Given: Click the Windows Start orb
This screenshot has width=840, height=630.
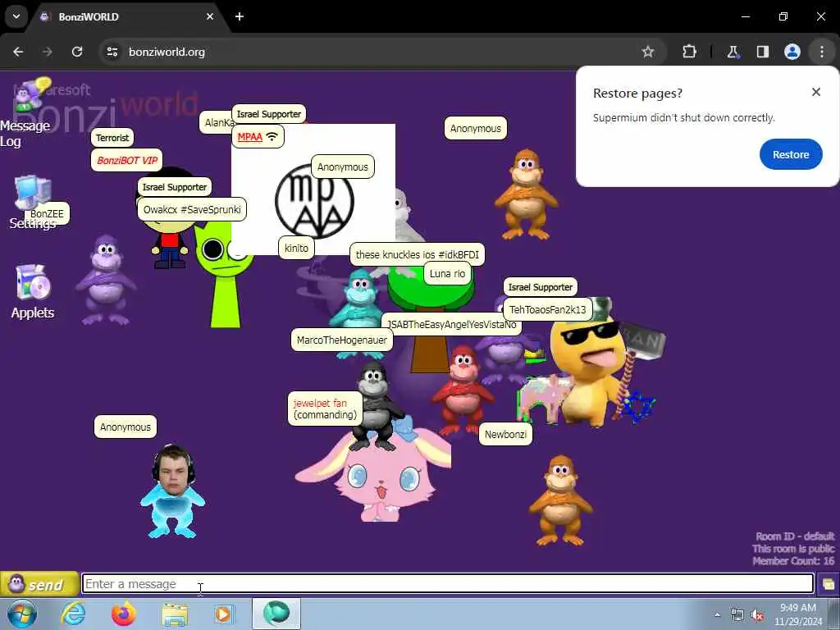Looking at the screenshot, I should coord(22,614).
